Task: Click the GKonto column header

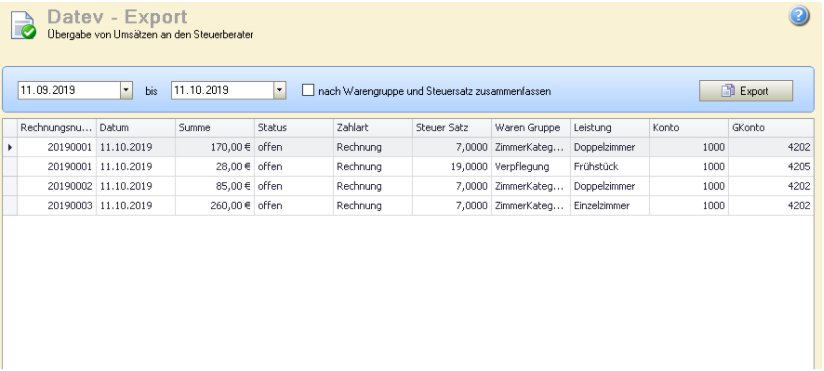Action: (x=771, y=128)
